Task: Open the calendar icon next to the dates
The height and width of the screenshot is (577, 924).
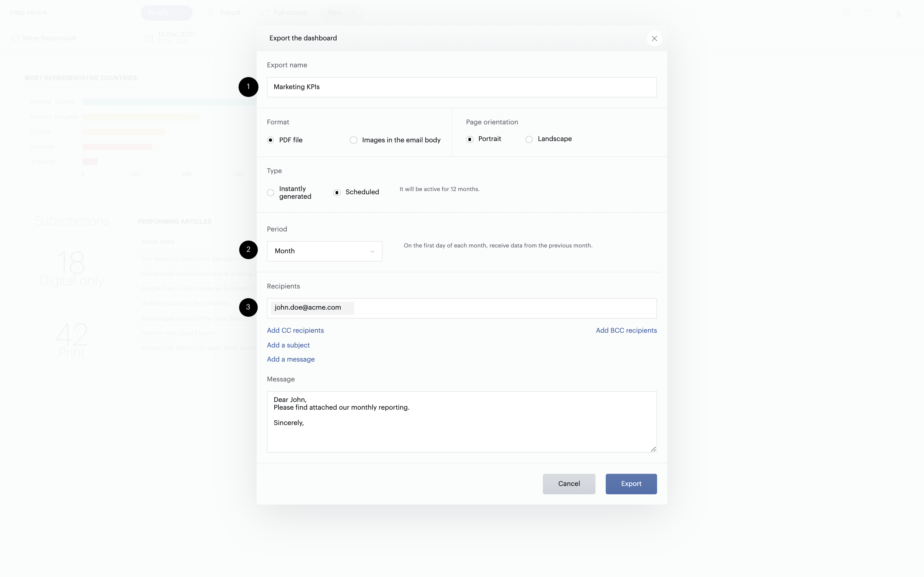Action: point(149,38)
